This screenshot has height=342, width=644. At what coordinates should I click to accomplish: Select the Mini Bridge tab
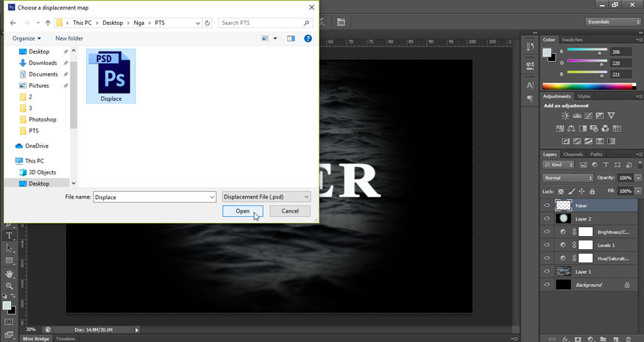tap(36, 339)
